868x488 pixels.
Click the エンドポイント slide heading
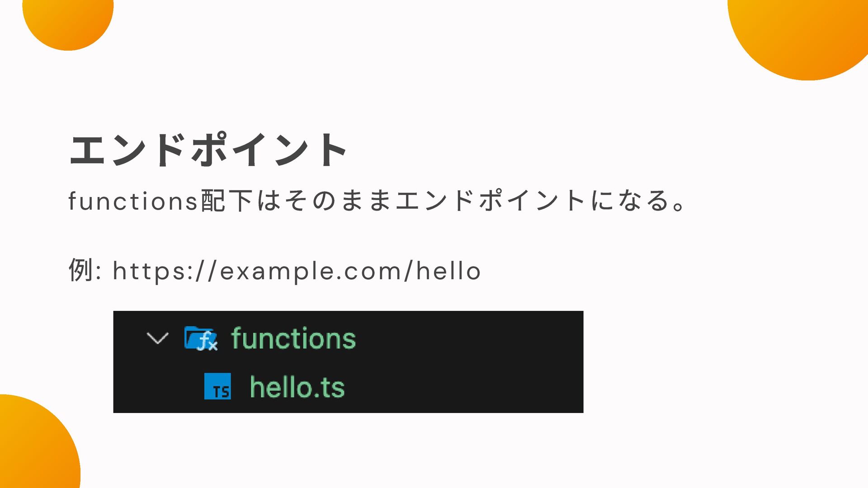click(208, 150)
